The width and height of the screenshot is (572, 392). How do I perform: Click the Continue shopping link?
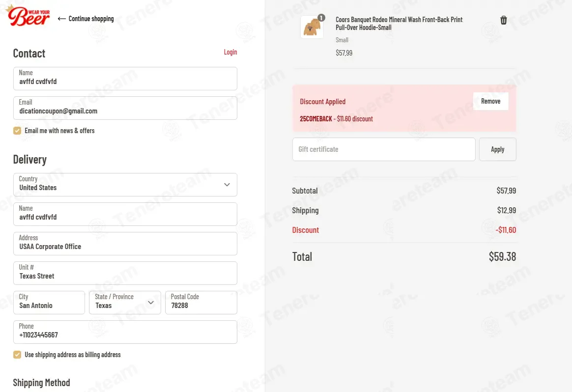(x=91, y=19)
